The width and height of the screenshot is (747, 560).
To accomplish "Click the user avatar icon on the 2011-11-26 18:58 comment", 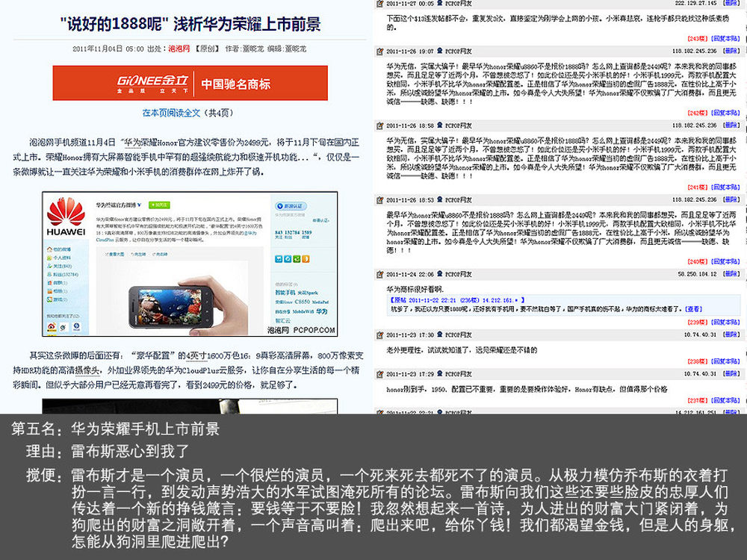I will (x=440, y=125).
